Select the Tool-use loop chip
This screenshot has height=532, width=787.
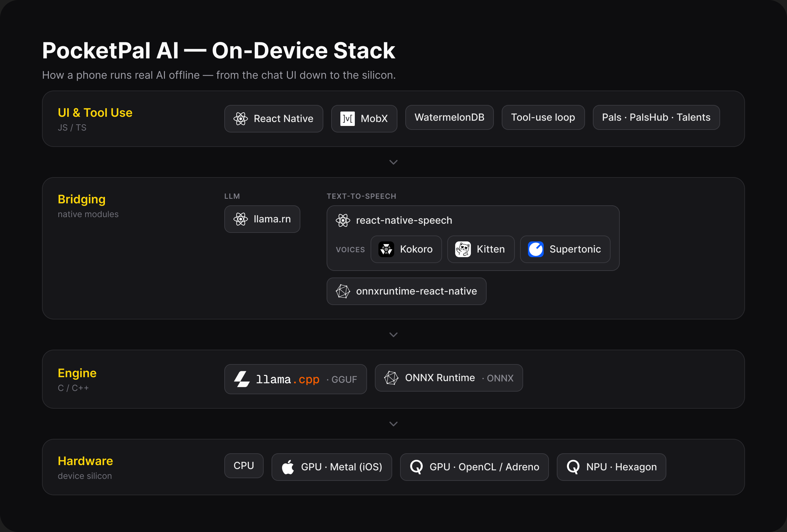point(543,117)
